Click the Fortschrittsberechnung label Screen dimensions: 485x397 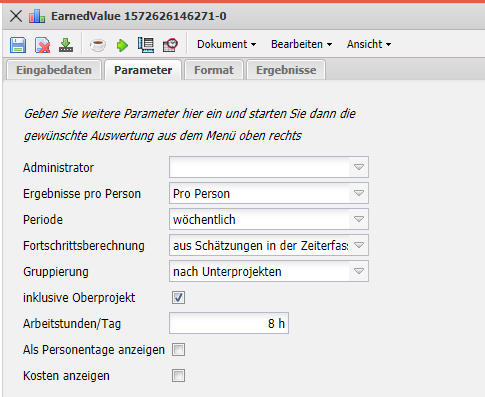(x=84, y=246)
